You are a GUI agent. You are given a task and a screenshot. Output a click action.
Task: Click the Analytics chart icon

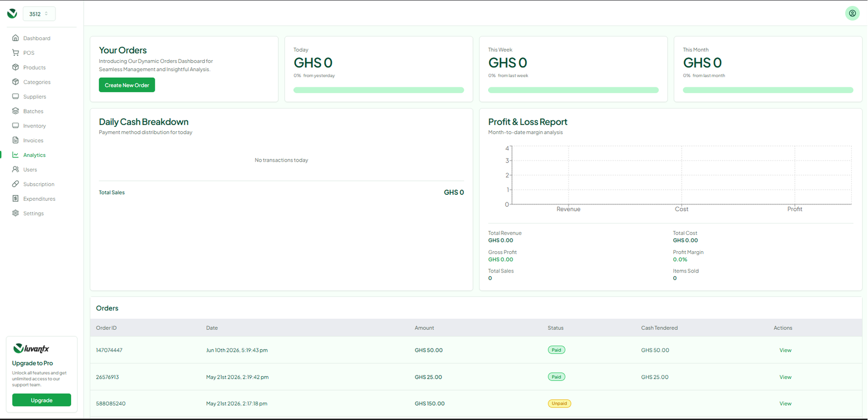tap(16, 155)
